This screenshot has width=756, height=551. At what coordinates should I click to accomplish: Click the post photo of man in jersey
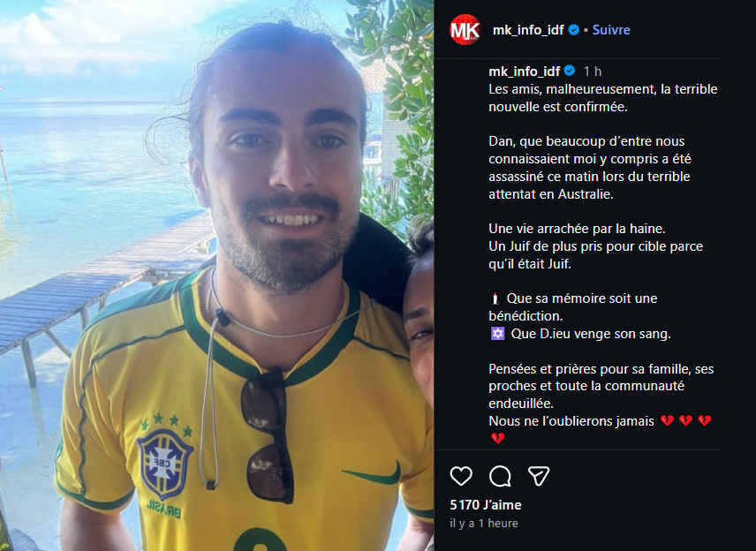coord(217,275)
